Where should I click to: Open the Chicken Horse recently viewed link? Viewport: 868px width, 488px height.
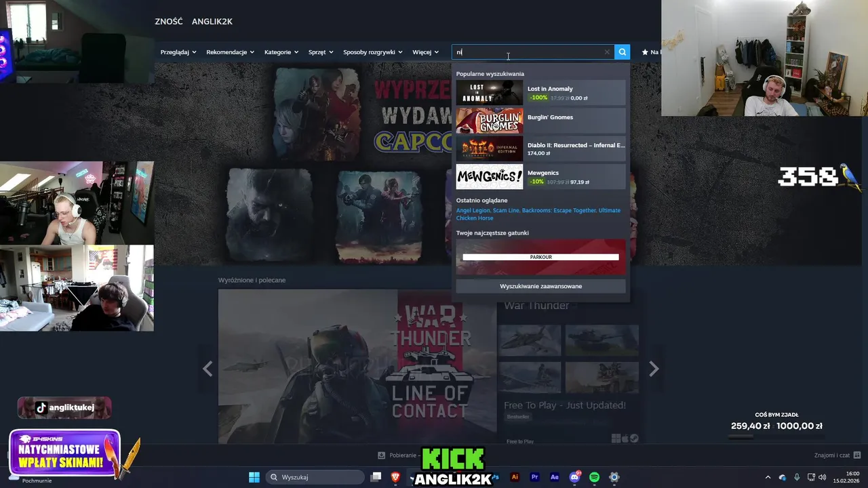click(475, 218)
